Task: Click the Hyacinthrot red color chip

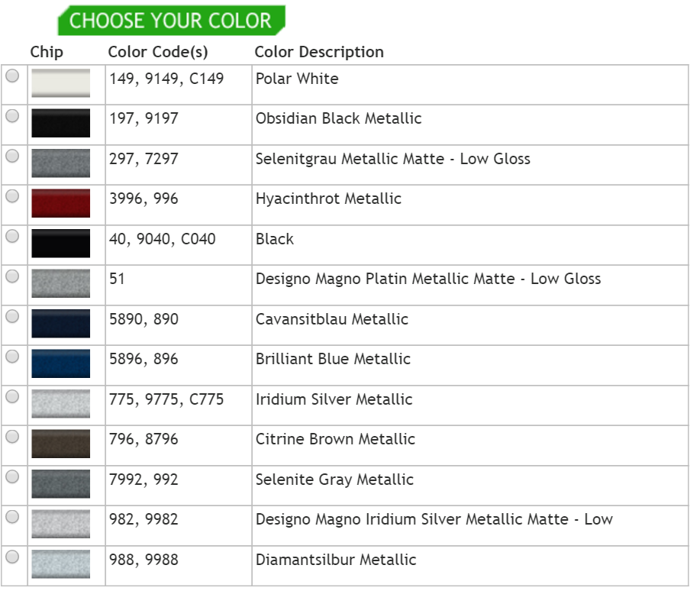Action: point(60,203)
